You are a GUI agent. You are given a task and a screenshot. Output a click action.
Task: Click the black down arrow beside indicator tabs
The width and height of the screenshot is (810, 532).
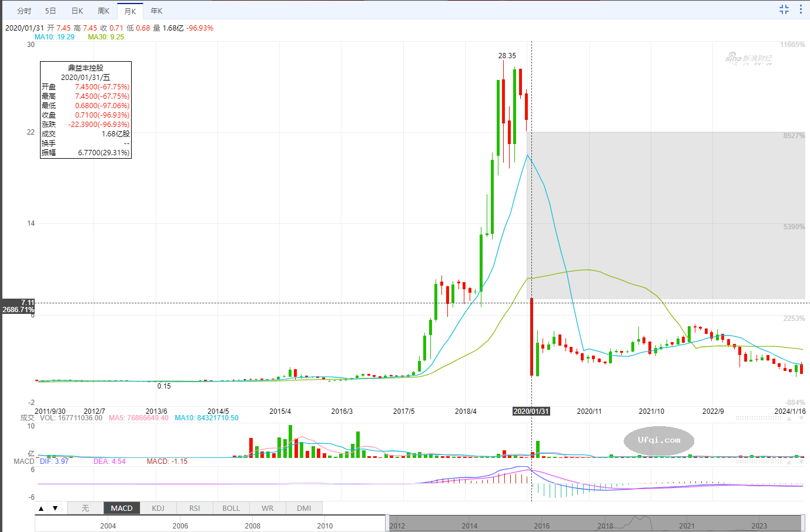point(55,508)
